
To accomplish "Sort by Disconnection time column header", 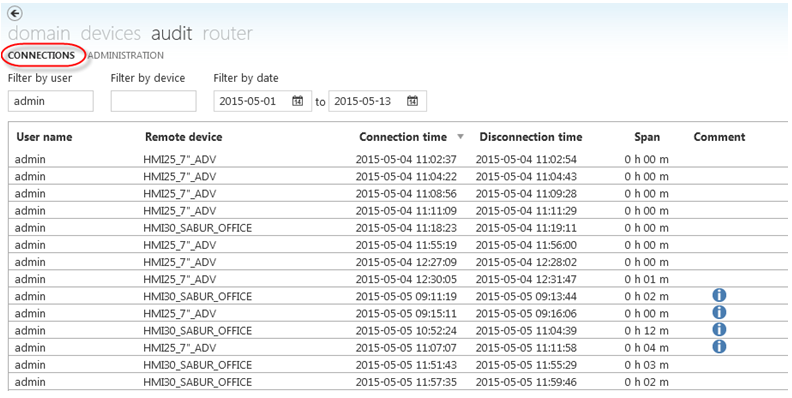I will point(531,137).
